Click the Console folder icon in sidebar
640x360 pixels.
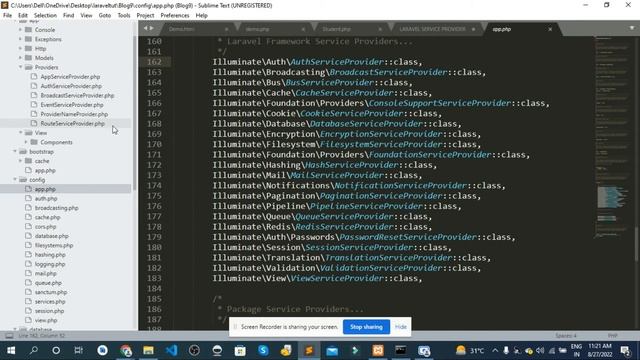click(x=28, y=30)
